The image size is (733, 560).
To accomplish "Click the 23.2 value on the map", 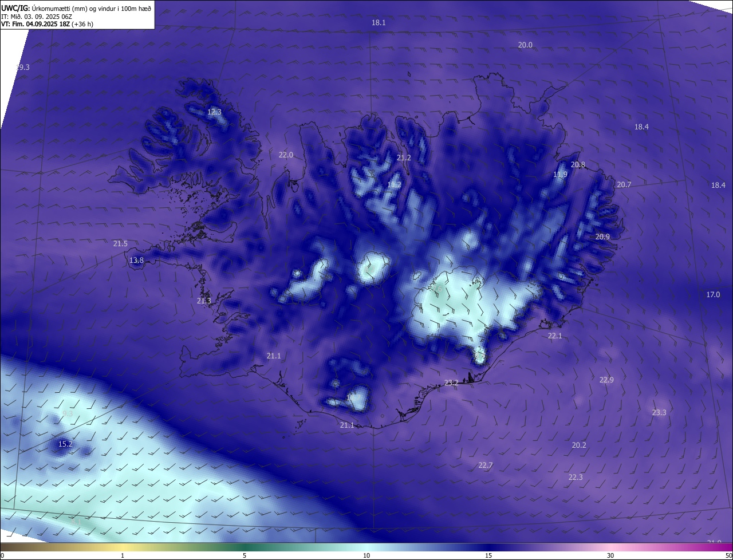I will click(x=451, y=383).
